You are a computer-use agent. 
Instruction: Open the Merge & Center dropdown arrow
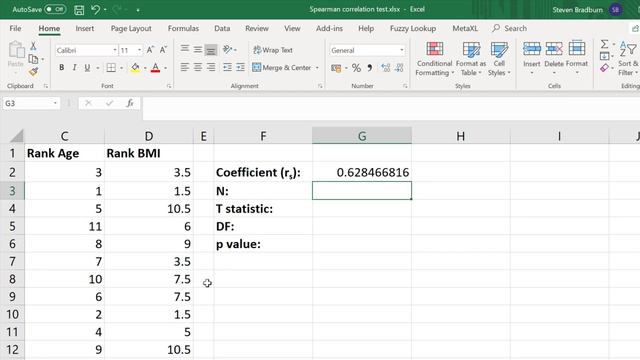click(x=317, y=68)
